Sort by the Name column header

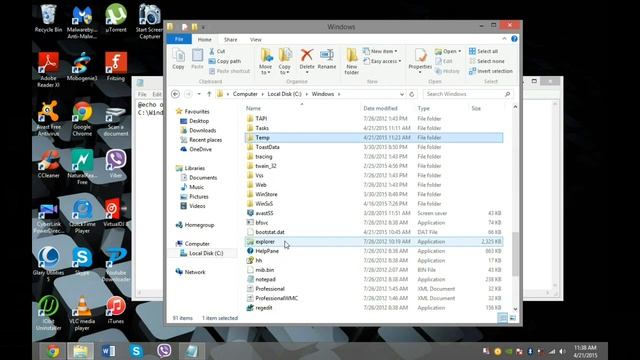pos(253,109)
